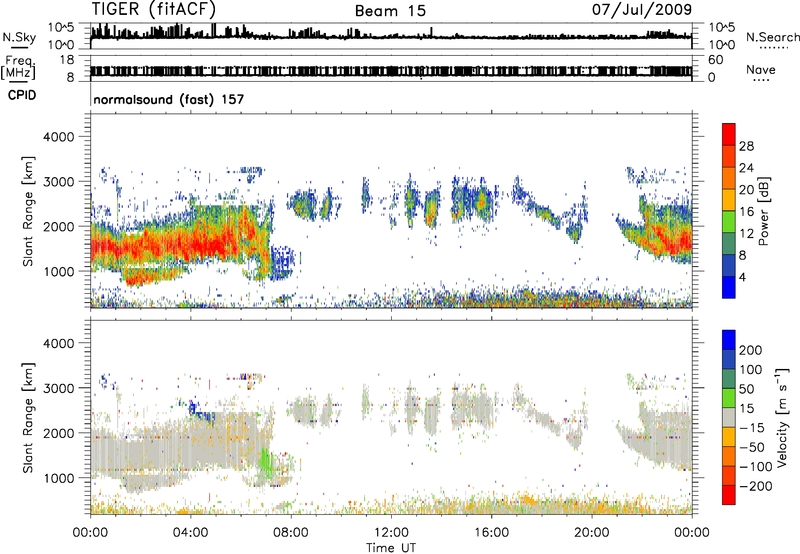Click the '20:00' time axis label
This screenshot has height=554, width=800.
(592, 533)
